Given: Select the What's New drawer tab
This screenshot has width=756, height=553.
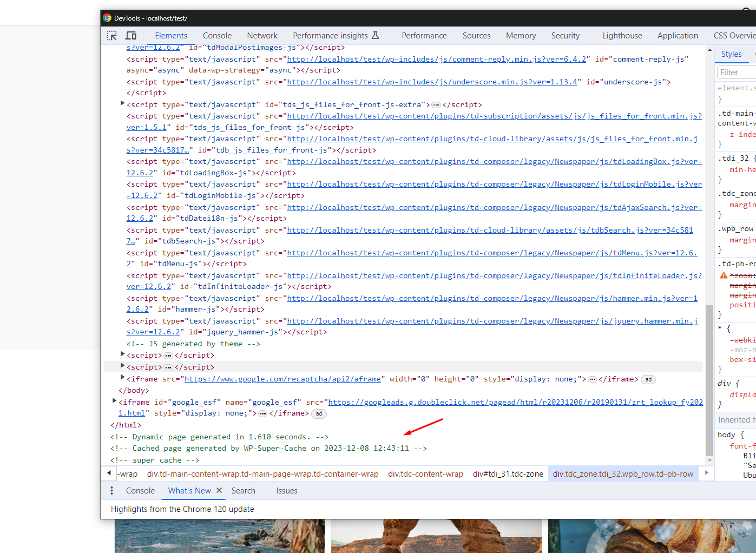Looking at the screenshot, I should [x=189, y=491].
